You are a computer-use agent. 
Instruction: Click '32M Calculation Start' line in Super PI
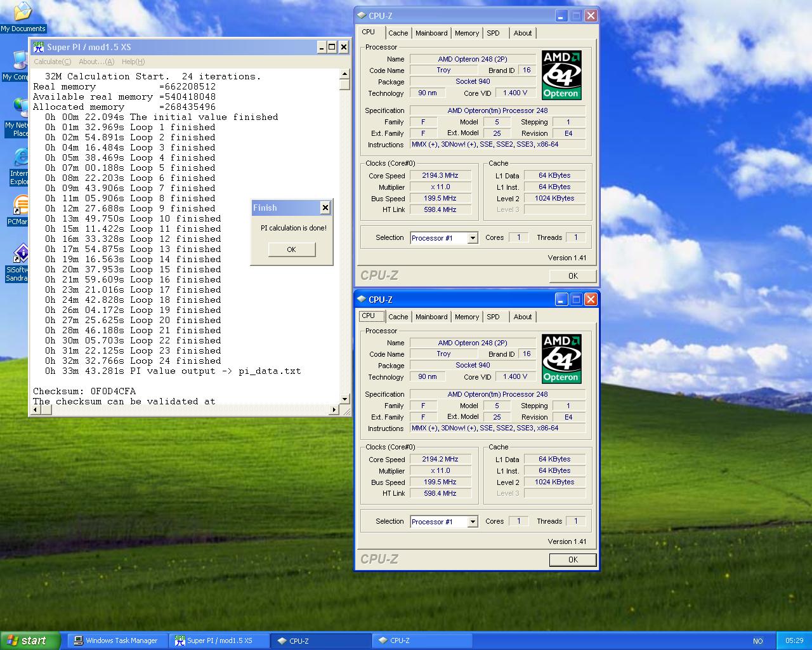click(153, 77)
